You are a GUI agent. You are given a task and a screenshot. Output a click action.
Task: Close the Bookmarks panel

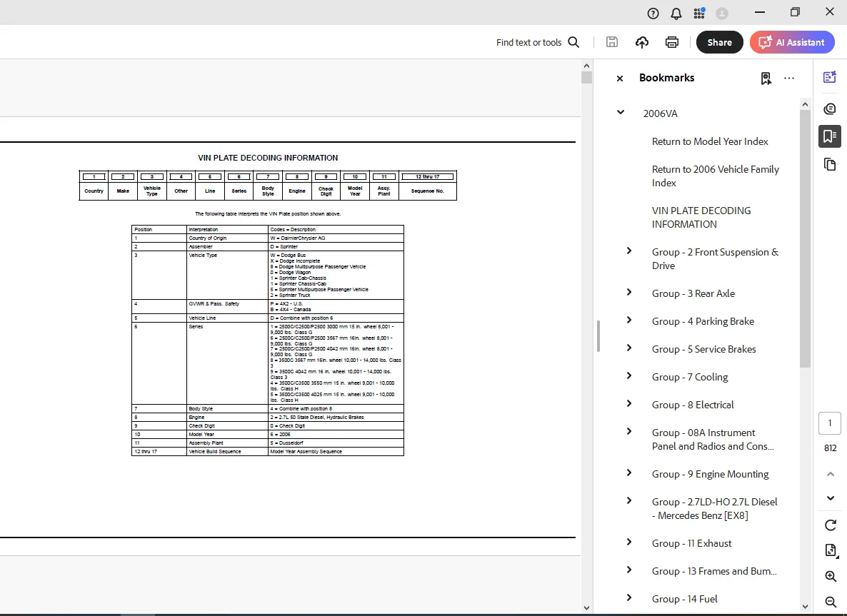pos(620,79)
